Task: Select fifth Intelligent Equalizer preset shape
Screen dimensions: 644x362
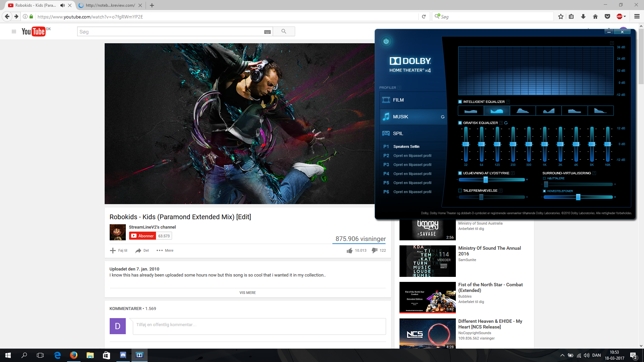Action: (x=575, y=111)
